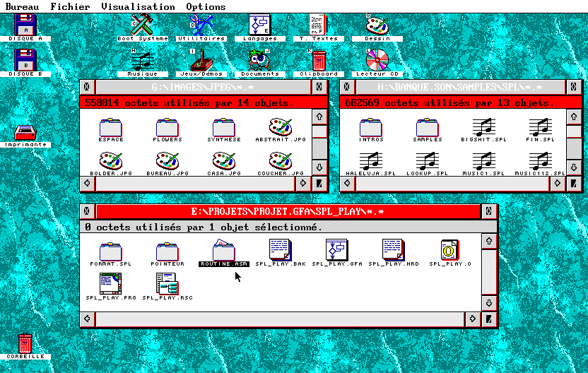The image size is (588, 373).
Task: Open the Lecteur CD icon
Action: (x=377, y=61)
